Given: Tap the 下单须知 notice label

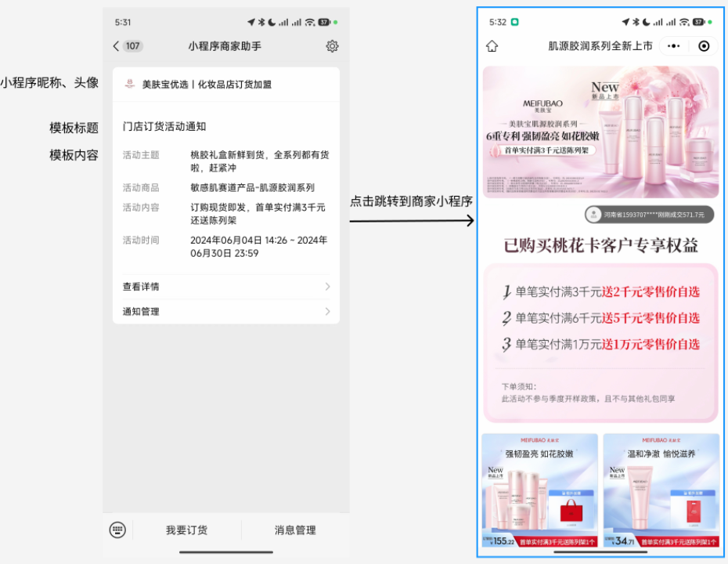Looking at the screenshot, I should click(519, 386).
